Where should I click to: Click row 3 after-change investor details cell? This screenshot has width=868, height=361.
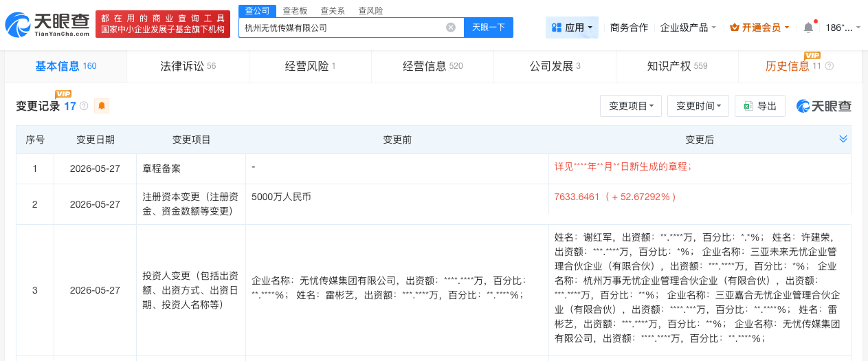[700, 290]
